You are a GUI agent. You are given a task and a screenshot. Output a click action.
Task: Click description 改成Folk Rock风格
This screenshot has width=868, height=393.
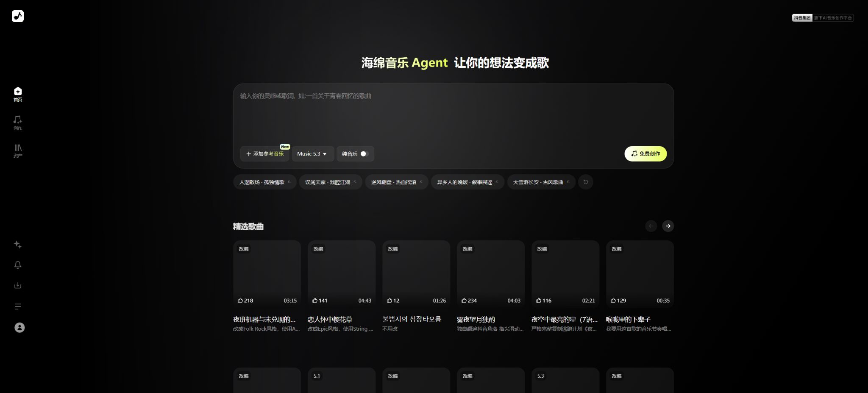(x=266, y=329)
